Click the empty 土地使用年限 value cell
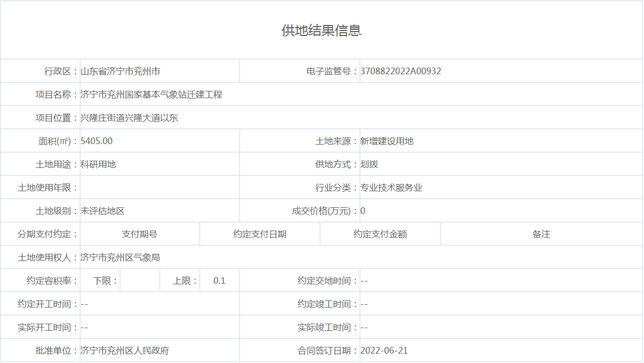Screen dimensions: 644x363 (160, 187)
